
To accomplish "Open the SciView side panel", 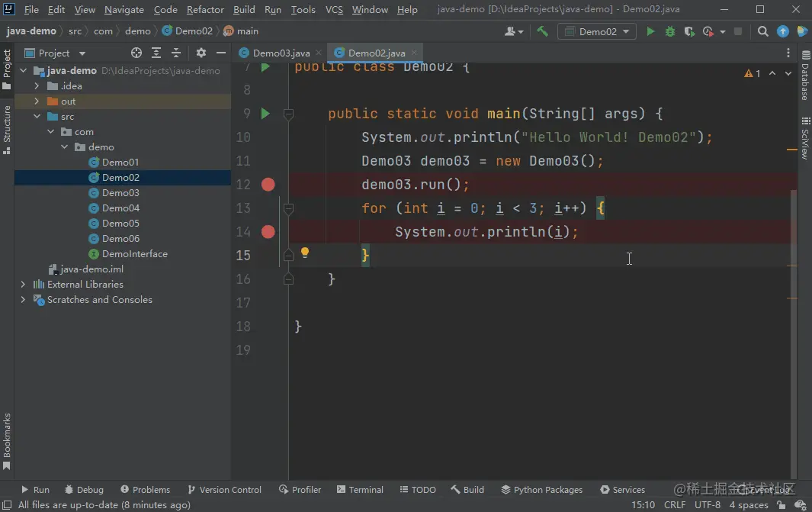I will pyautogui.click(x=805, y=138).
